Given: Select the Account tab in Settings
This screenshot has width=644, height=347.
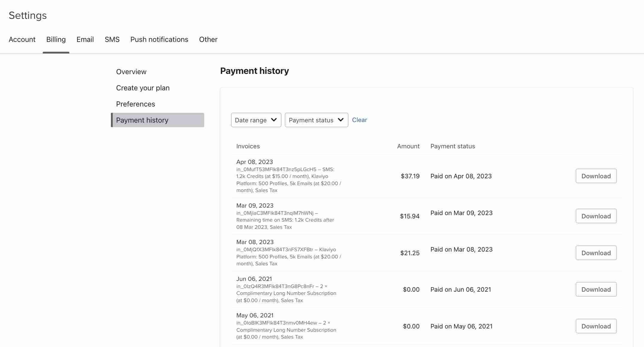Looking at the screenshot, I should pos(22,39).
